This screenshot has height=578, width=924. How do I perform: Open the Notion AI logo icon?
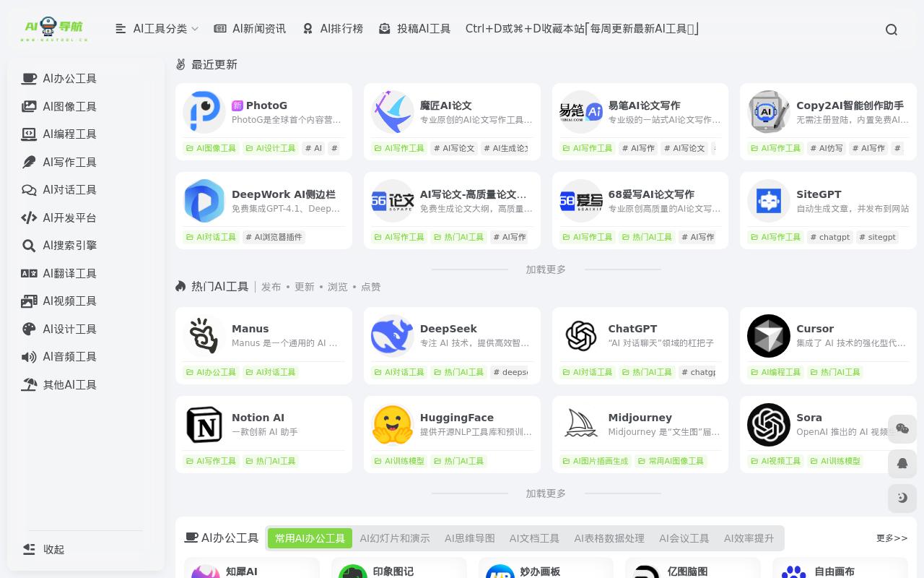point(204,425)
